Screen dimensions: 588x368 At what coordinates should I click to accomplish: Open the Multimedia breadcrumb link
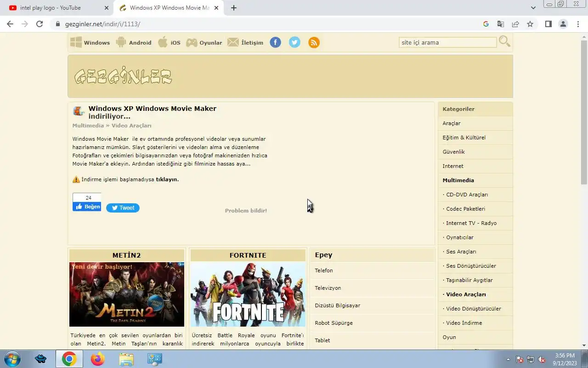(88, 126)
